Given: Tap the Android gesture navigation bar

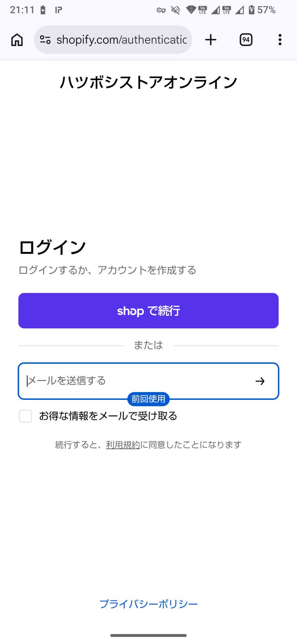Looking at the screenshot, I should tap(148, 635).
